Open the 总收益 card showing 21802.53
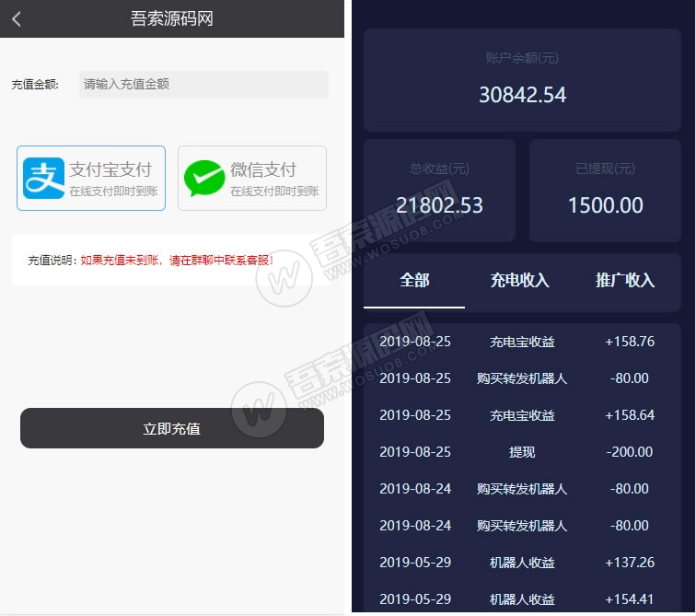This screenshot has width=696, height=616. tap(439, 191)
